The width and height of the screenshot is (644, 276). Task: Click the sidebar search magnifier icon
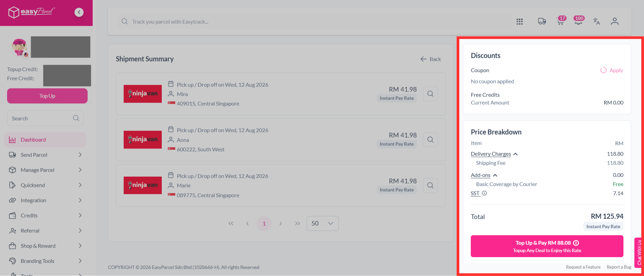pyautogui.click(x=76, y=118)
